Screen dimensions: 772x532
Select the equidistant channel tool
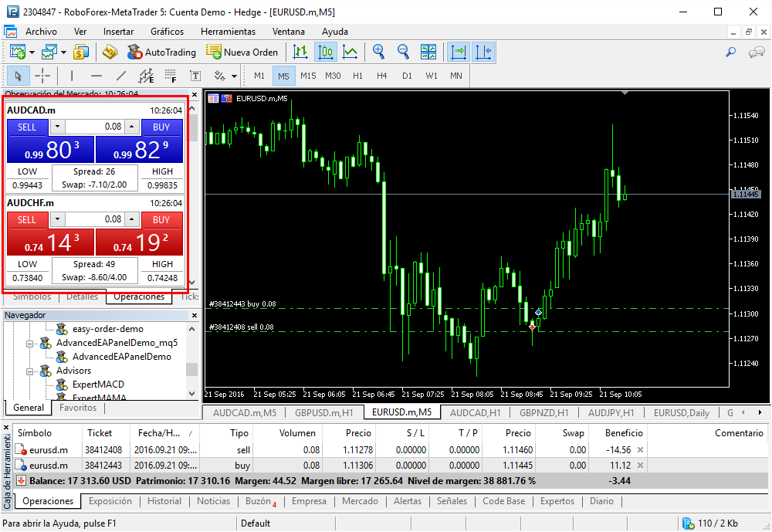click(x=146, y=76)
